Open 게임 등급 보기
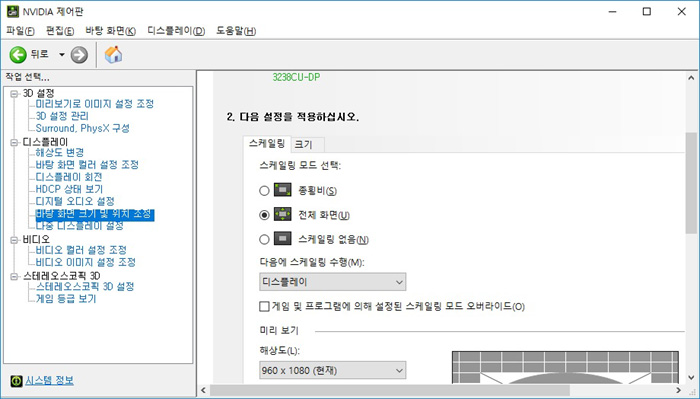Image resolution: width=700 pixels, height=399 pixels. [x=66, y=299]
